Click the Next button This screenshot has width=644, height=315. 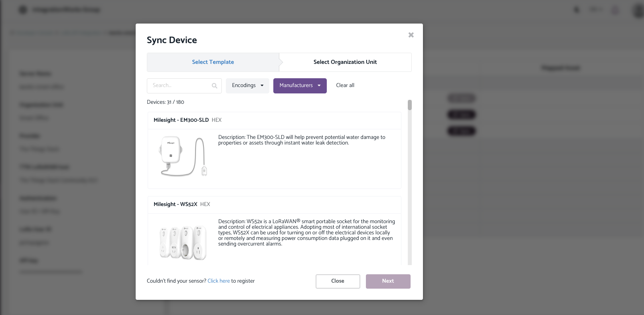pos(388,281)
